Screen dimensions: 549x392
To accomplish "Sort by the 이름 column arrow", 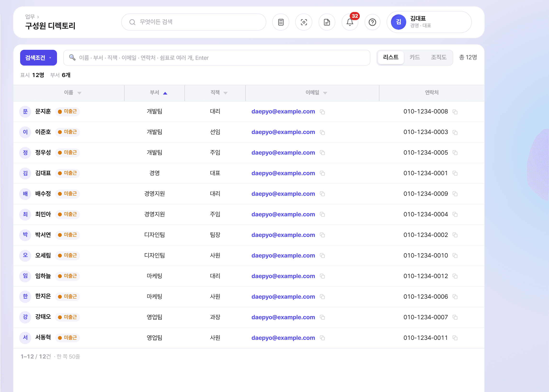I will [79, 93].
